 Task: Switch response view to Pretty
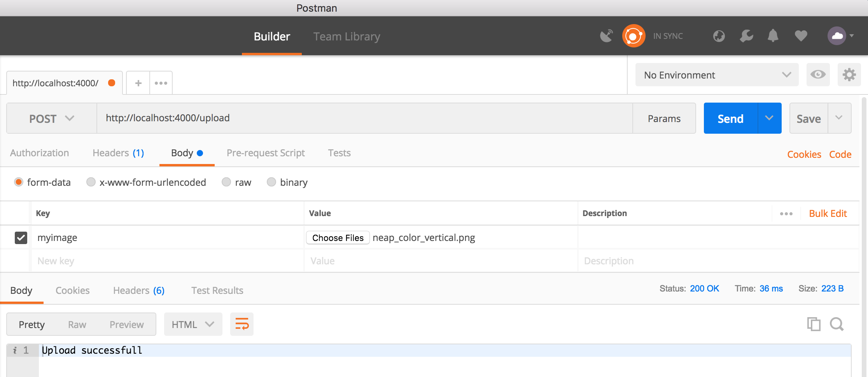[32, 324]
